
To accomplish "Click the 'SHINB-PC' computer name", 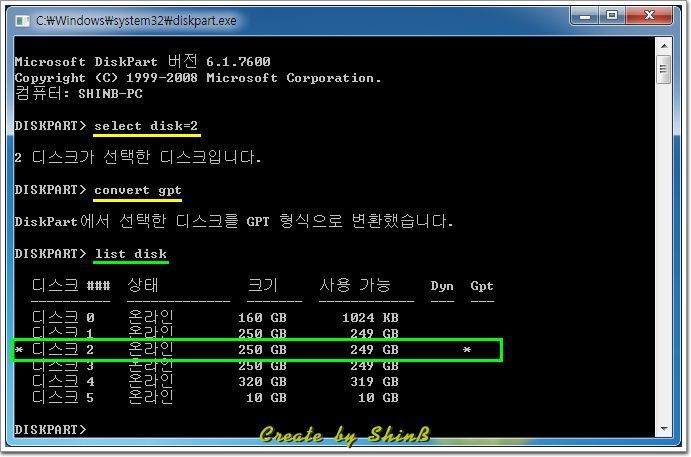I will coord(110,94).
